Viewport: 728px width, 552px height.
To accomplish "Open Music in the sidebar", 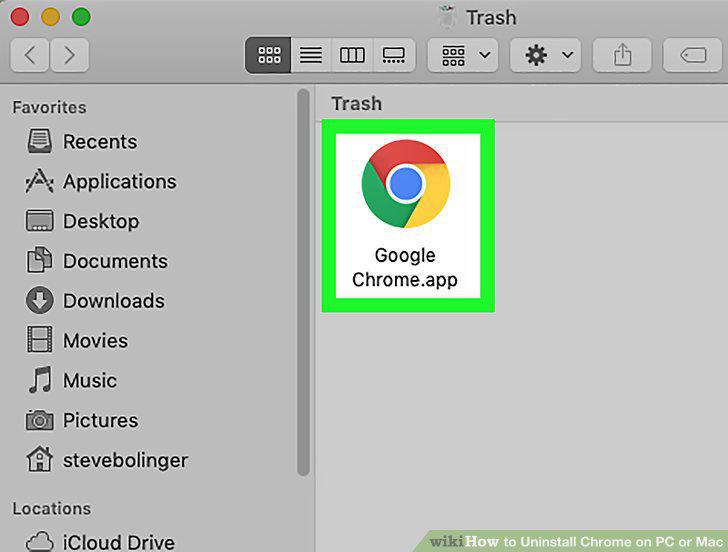I will pyautogui.click(x=72, y=381).
